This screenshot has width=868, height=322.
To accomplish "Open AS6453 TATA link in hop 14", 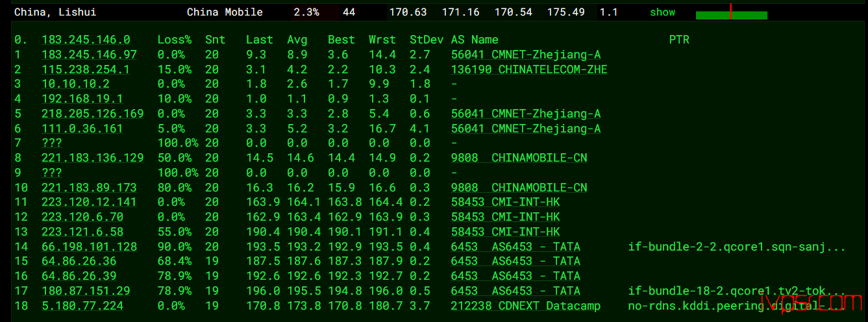I will 515,247.
